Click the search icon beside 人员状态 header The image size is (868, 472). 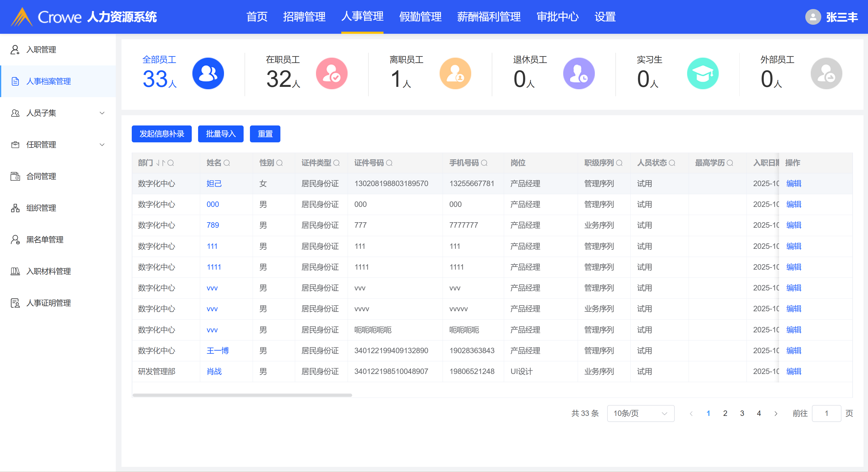(x=672, y=163)
